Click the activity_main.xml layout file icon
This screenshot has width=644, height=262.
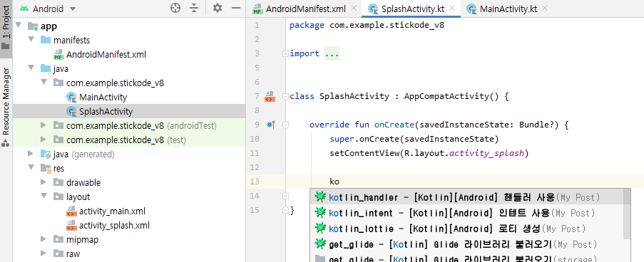coord(71,211)
